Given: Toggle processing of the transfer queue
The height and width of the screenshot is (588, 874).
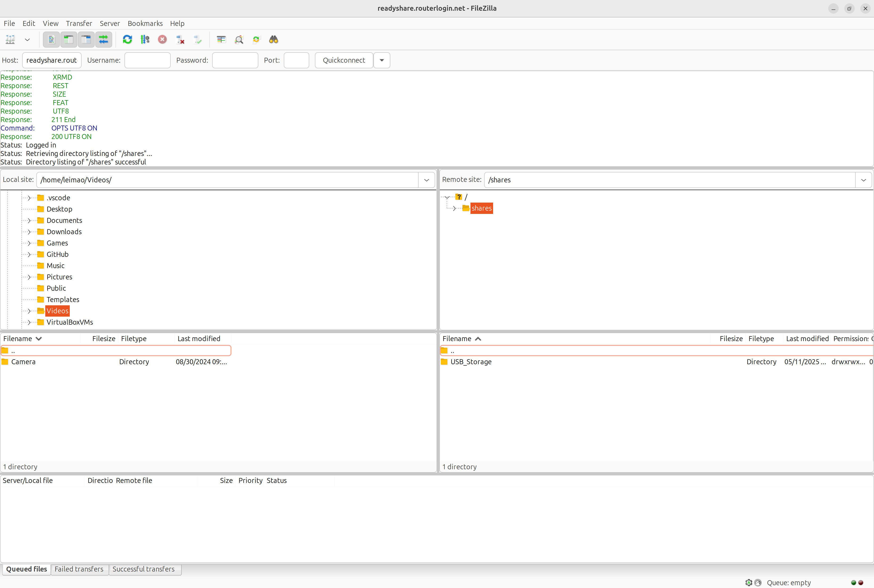Looking at the screenshot, I should [x=145, y=39].
